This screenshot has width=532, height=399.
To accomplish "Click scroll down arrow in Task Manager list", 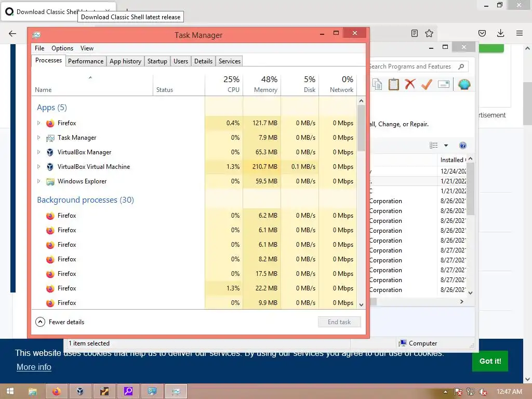I will click(x=362, y=304).
